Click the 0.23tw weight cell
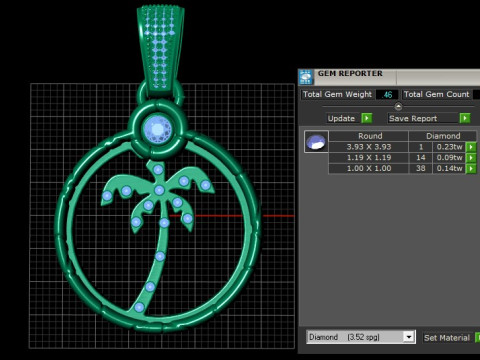 (x=449, y=147)
